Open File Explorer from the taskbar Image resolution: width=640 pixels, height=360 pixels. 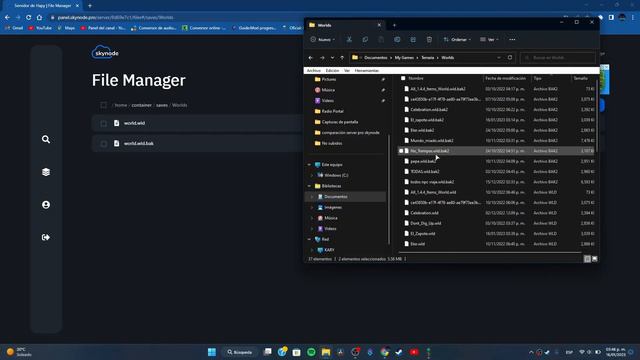(x=326, y=352)
